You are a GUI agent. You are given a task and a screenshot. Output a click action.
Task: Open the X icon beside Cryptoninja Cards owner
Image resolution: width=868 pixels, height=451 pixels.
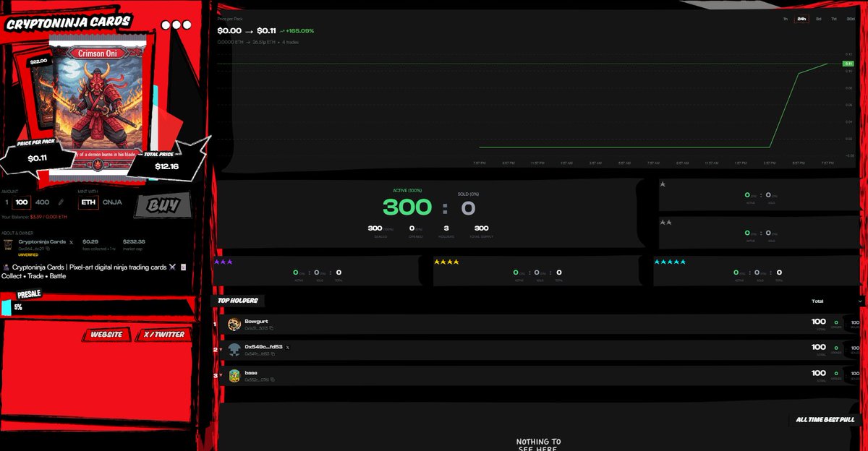[x=71, y=241]
